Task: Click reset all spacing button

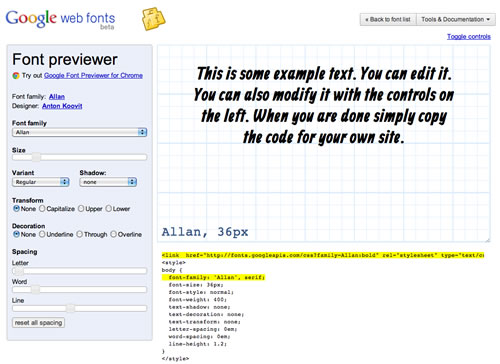Action: point(38,323)
